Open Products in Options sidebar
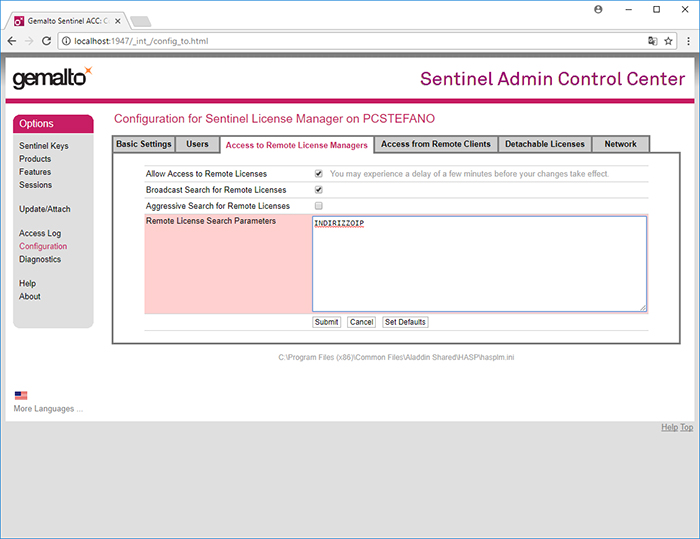Screen dimensions: 700x539 [x=35, y=159]
